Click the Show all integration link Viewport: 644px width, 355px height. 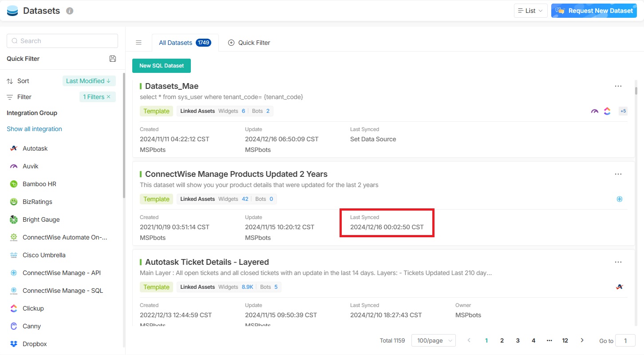coord(34,129)
